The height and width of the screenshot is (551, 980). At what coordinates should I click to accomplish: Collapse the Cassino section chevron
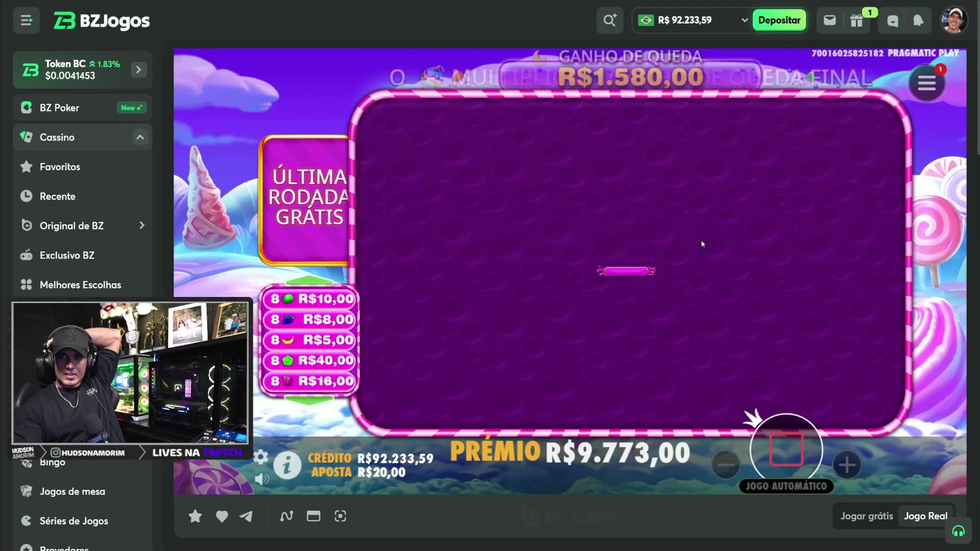pos(140,137)
